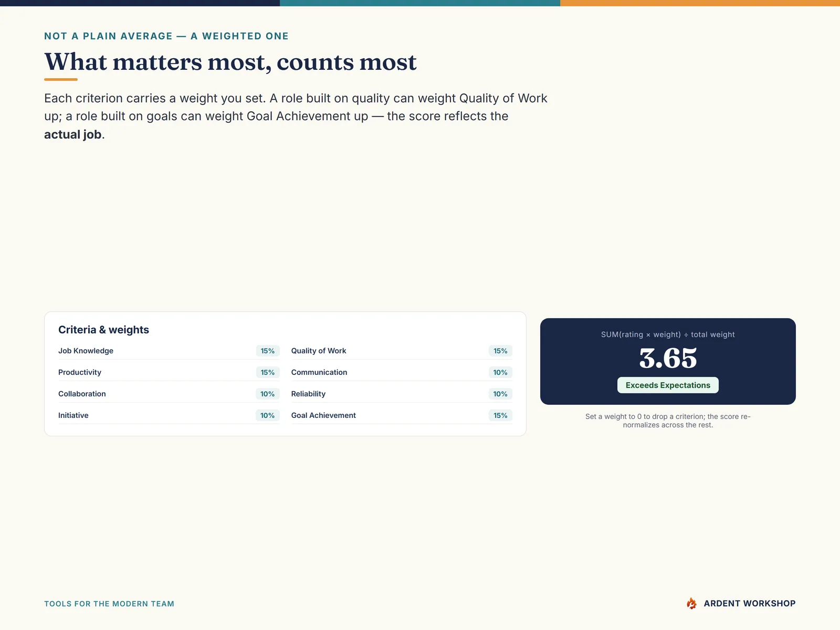This screenshot has height=630, width=840.
Task: Click the Productivity criterion label
Action: [x=80, y=372]
